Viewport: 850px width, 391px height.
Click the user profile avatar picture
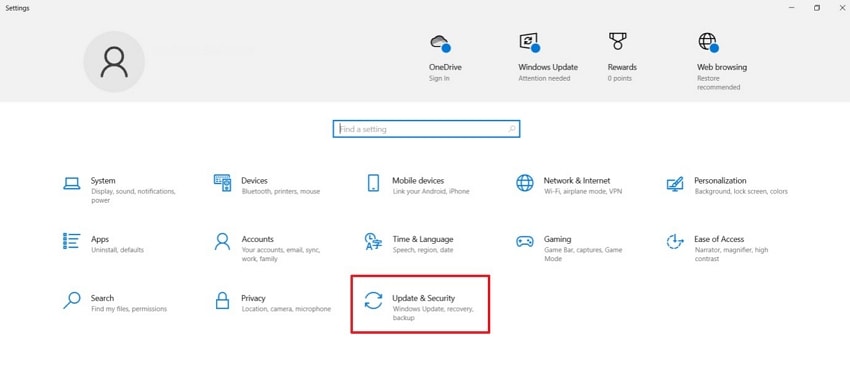[114, 62]
